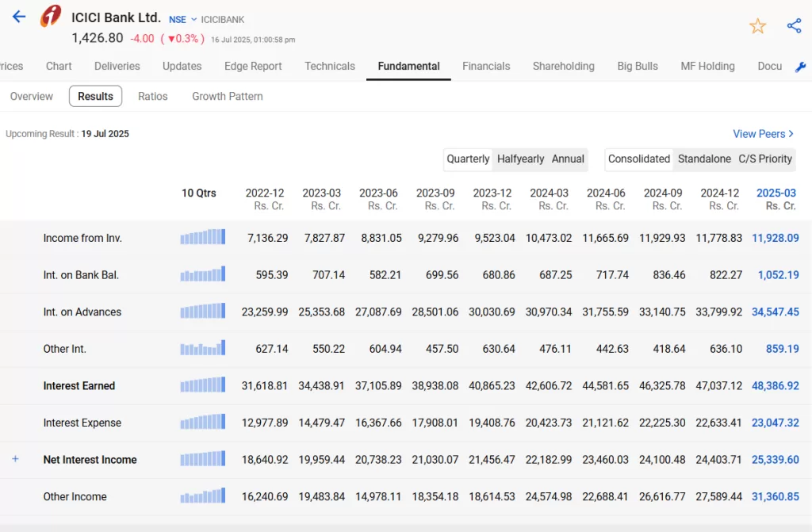Go back using the left arrow icon

(x=19, y=17)
